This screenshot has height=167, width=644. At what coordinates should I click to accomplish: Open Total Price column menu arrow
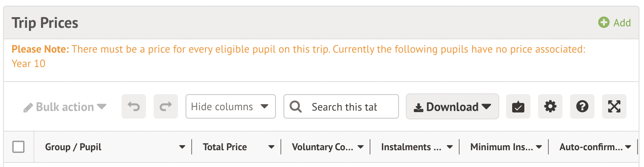(x=271, y=147)
